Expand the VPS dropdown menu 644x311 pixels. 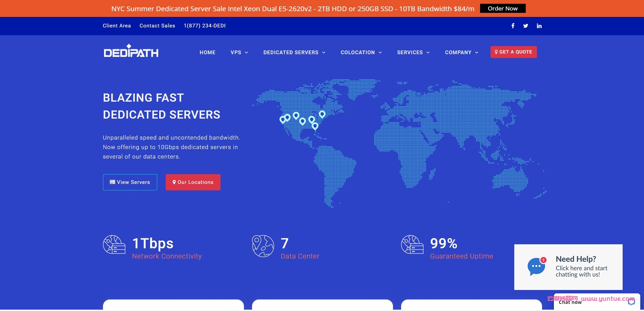239,53
